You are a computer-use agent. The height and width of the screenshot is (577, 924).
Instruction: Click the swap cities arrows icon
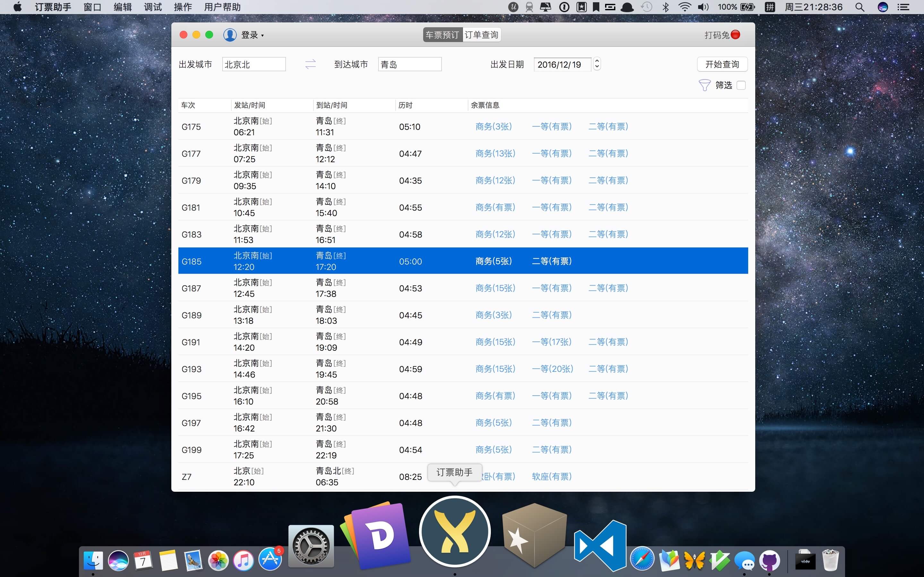tap(311, 64)
